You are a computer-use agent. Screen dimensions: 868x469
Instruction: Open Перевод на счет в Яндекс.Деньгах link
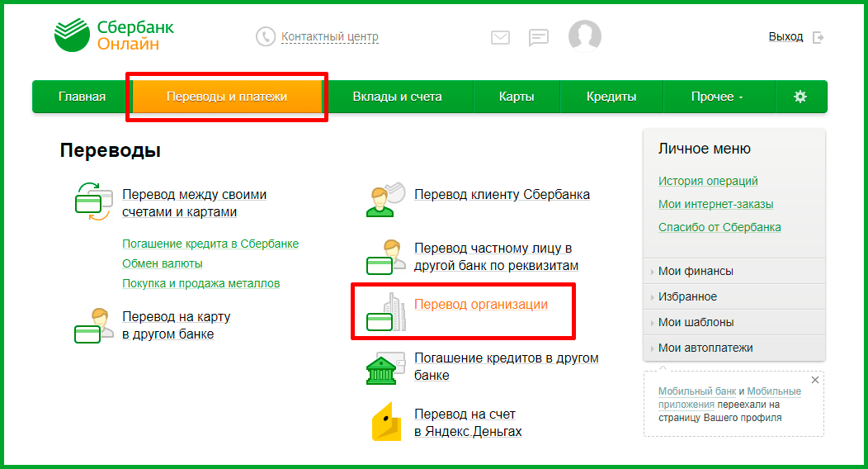tap(468, 423)
